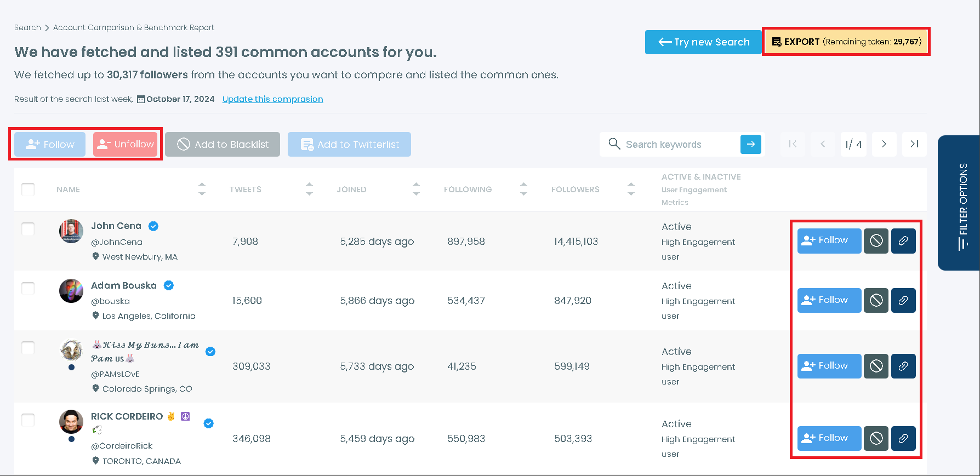Toggle select-all checkbox in table header

(28, 190)
